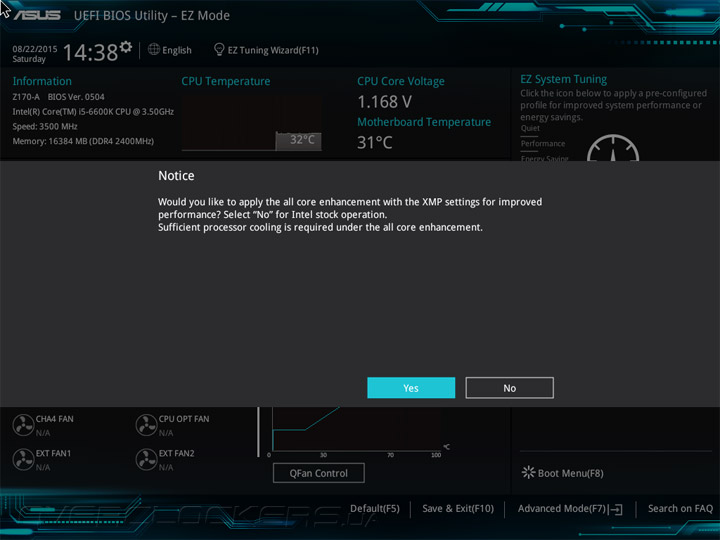
Task: Click the EZ System Tuning gauge icon
Action: [x=613, y=147]
